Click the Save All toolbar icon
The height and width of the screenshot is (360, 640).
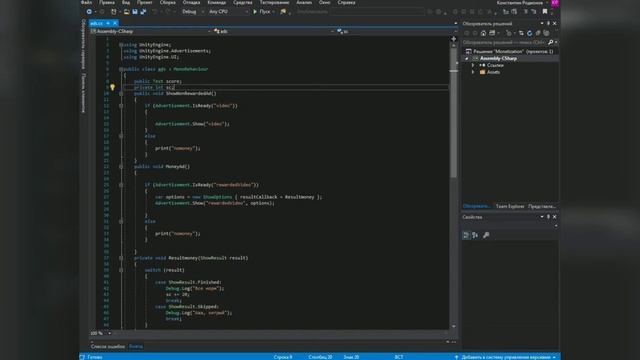[x=143, y=12]
